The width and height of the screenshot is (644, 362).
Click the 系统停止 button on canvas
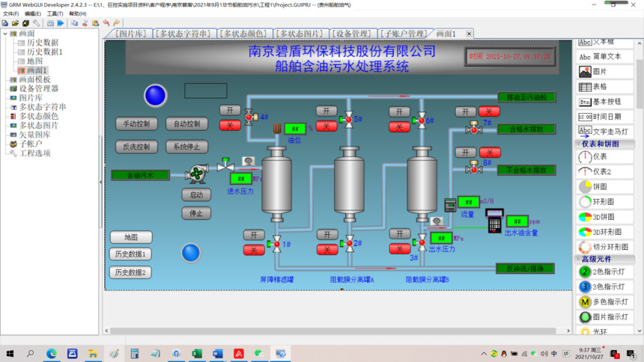point(187,147)
